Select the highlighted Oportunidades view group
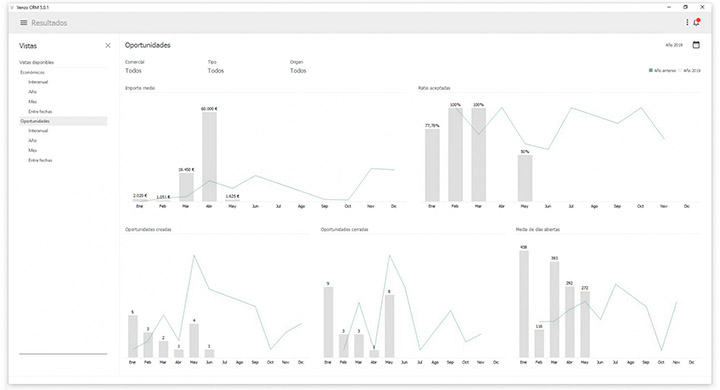 click(63, 121)
